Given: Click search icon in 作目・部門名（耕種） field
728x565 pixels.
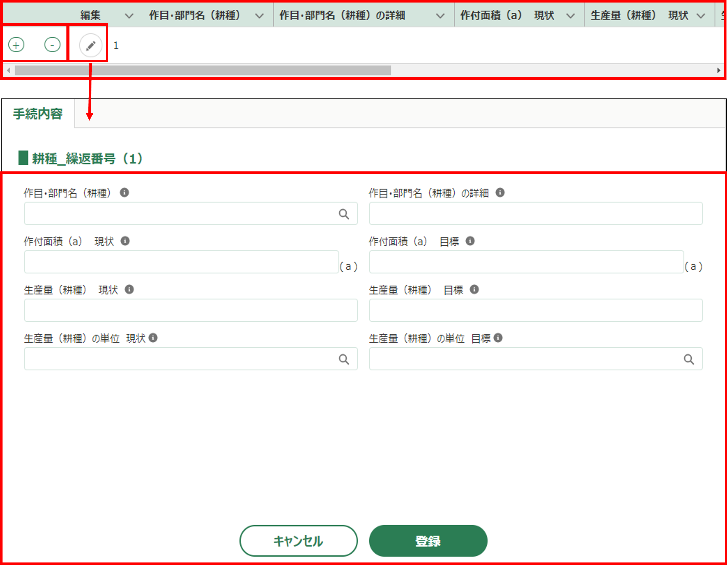Looking at the screenshot, I should 344,214.
